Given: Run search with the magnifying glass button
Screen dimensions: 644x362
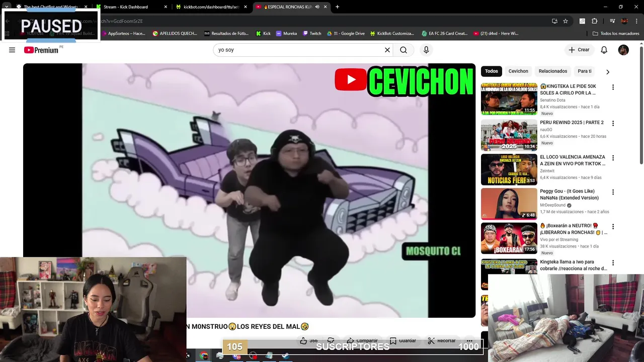Looking at the screenshot, I should (x=404, y=50).
